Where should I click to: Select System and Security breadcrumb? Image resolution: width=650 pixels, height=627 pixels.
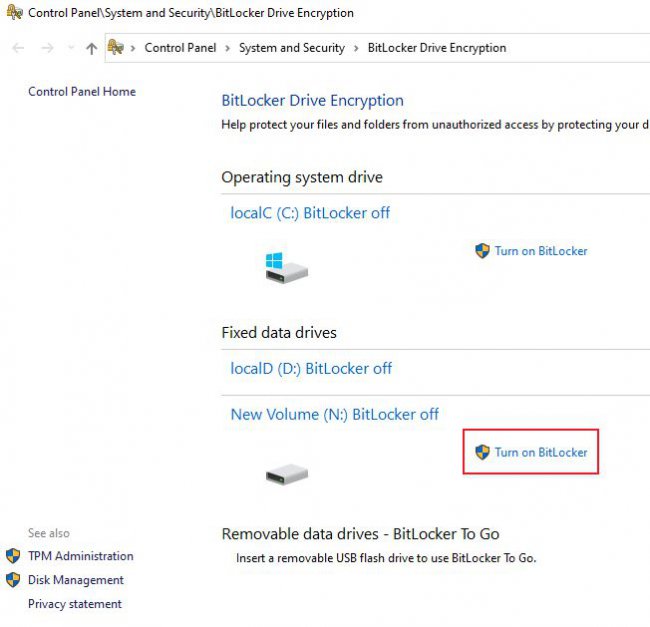coord(292,48)
